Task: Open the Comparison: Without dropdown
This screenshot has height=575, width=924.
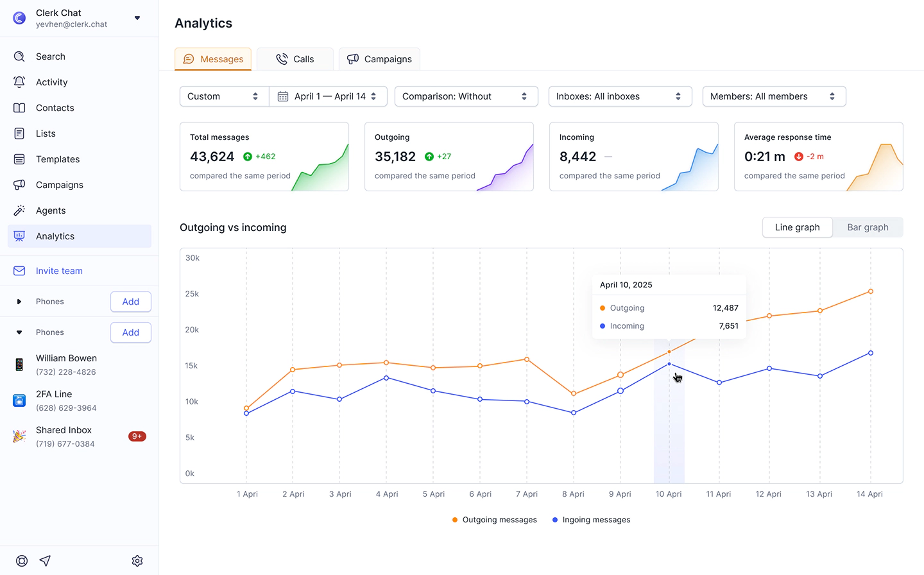Action: point(466,96)
